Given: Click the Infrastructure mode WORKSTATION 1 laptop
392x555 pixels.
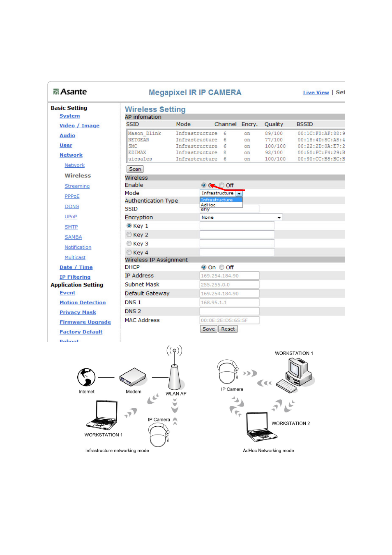Looking at the screenshot, I should click(102, 415).
